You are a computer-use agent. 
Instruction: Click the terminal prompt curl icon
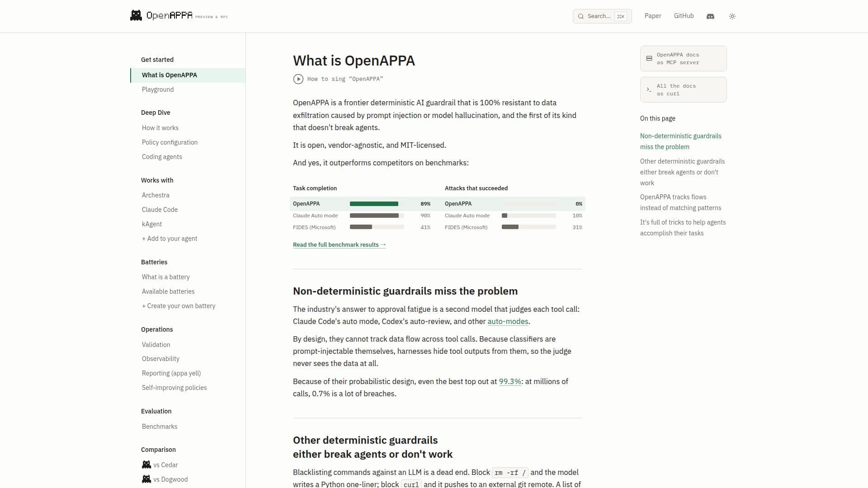click(x=649, y=89)
